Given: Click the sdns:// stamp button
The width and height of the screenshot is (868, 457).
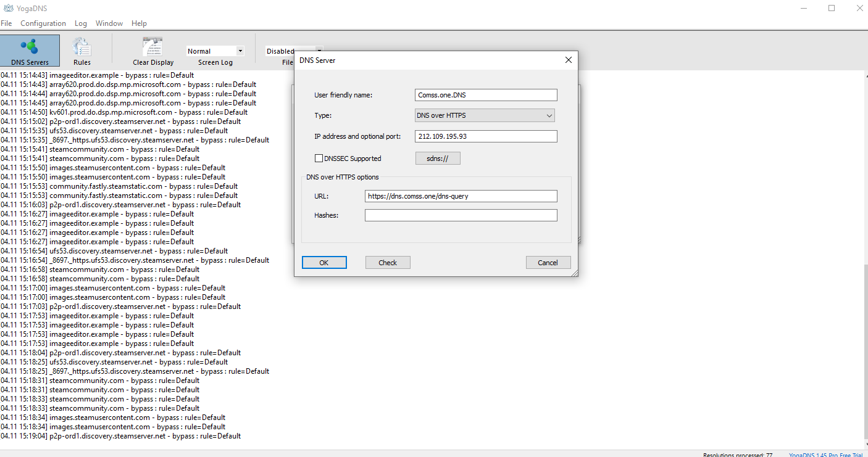Looking at the screenshot, I should click(x=438, y=159).
